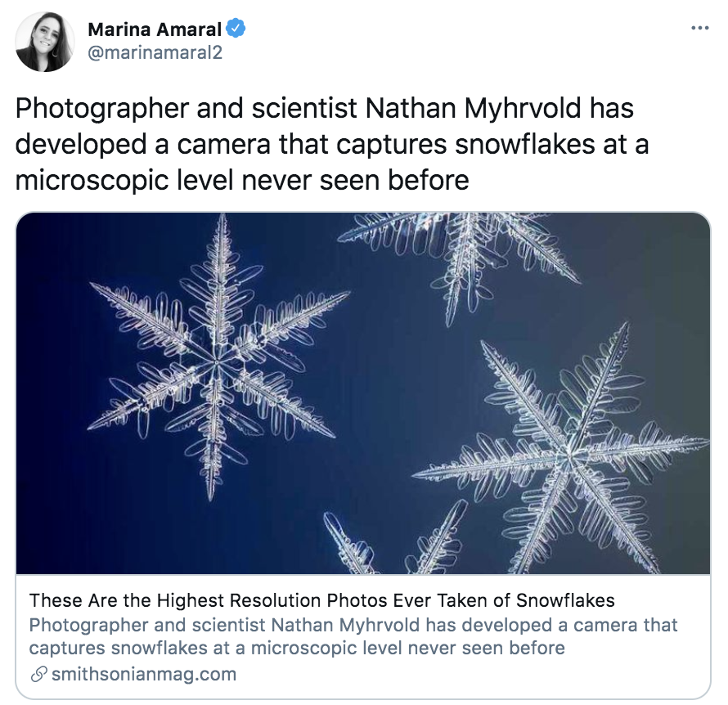Click the blue verified badge
This screenshot has height=705, width=728.
tap(236, 29)
